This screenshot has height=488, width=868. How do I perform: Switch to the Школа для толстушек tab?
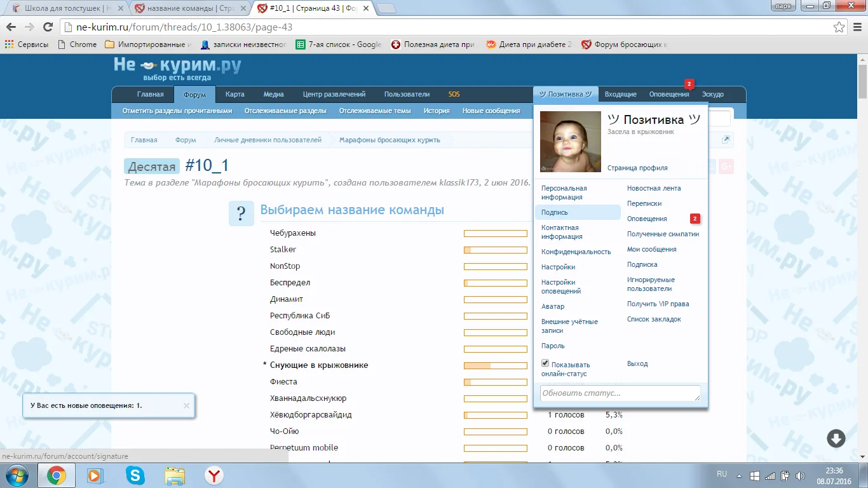point(62,9)
